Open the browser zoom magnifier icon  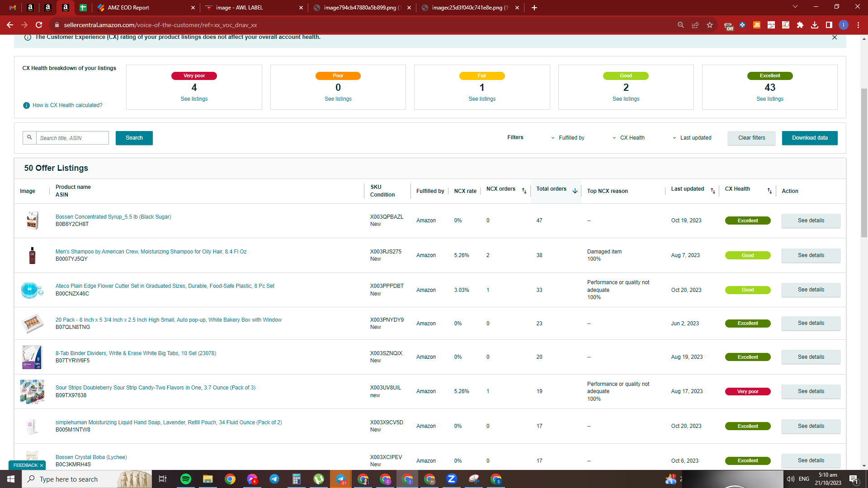click(x=680, y=25)
